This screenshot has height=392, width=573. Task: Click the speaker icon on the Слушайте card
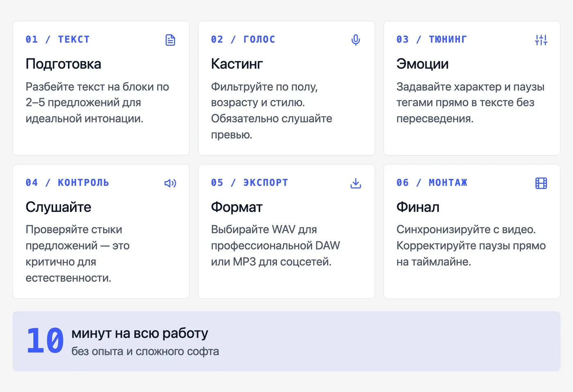(x=170, y=183)
